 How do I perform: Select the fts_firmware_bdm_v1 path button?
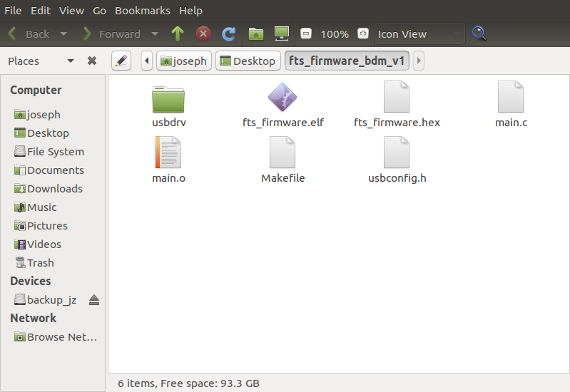coord(347,61)
